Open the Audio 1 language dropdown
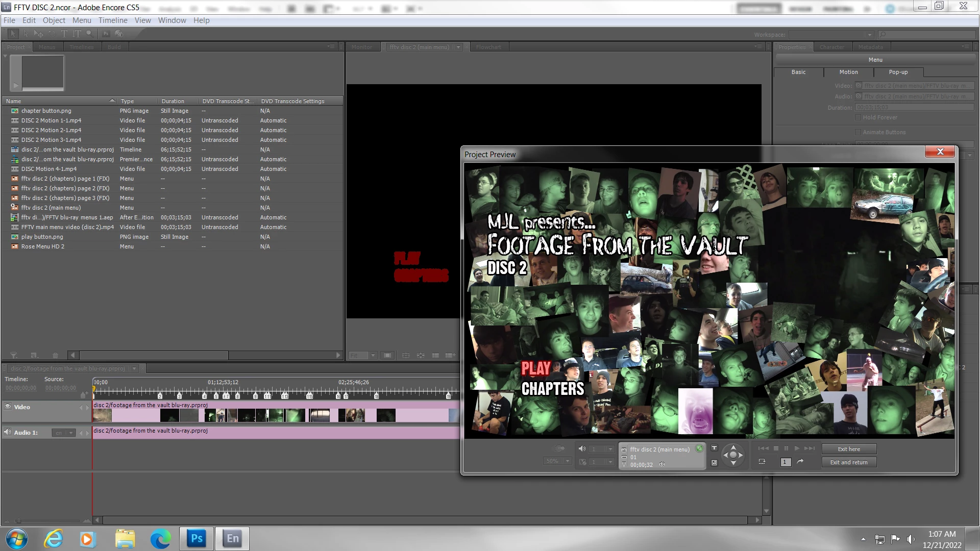 [x=71, y=433]
